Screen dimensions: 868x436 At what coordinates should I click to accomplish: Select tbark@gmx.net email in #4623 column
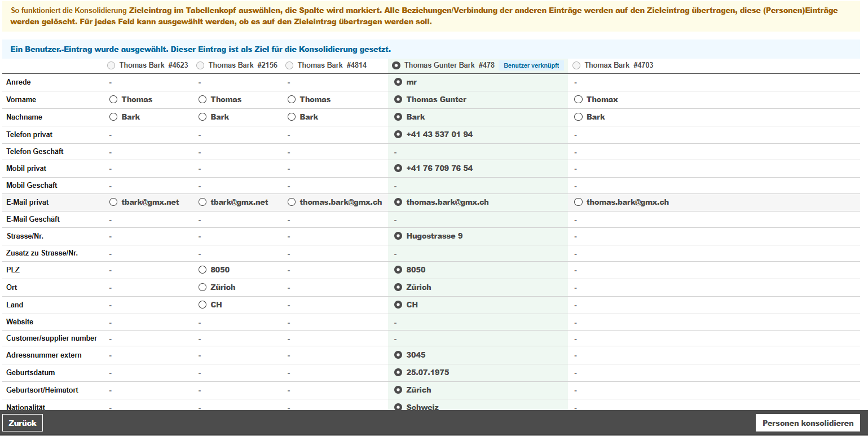[113, 202]
